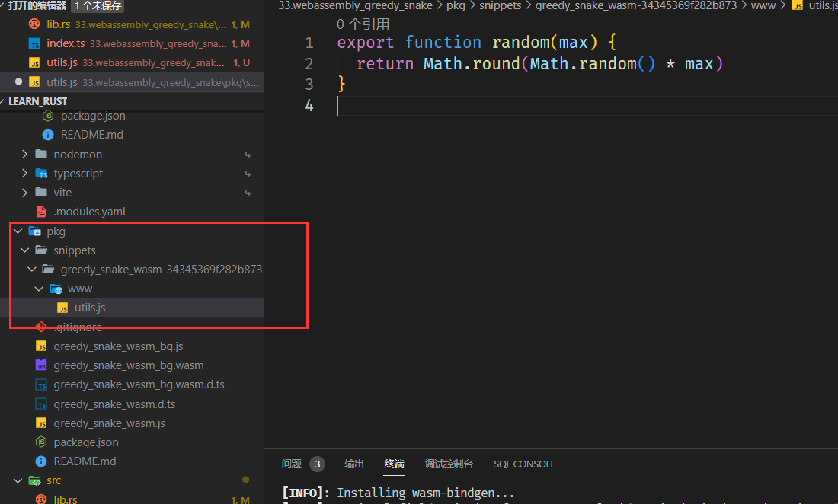Viewport: 838px width, 504px height.
Task: Click the typescript folder icon
Action: (x=41, y=173)
